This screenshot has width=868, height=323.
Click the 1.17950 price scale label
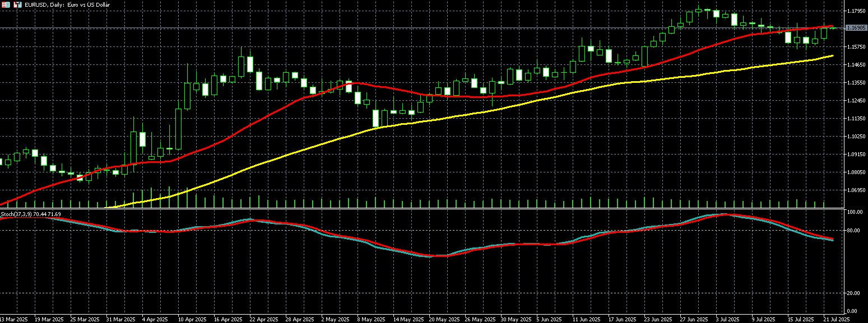pyautogui.click(x=856, y=11)
